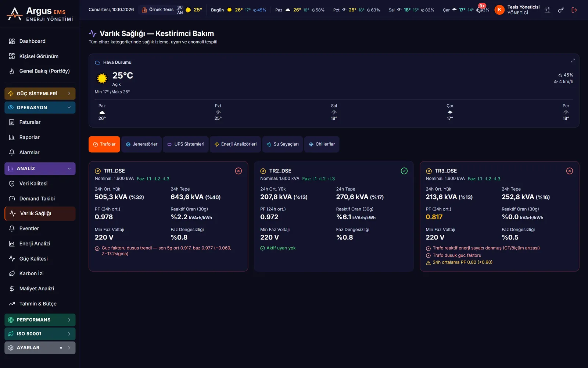Open the Maliyet Analizi page

[40, 289]
